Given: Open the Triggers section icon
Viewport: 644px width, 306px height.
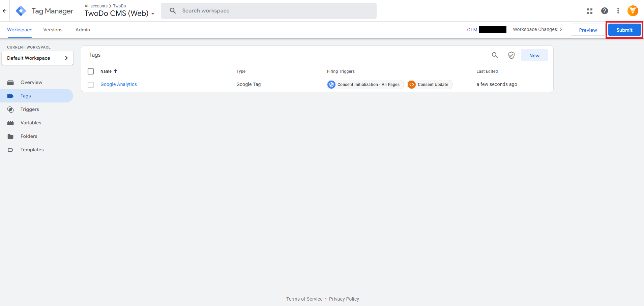Looking at the screenshot, I should 10,109.
